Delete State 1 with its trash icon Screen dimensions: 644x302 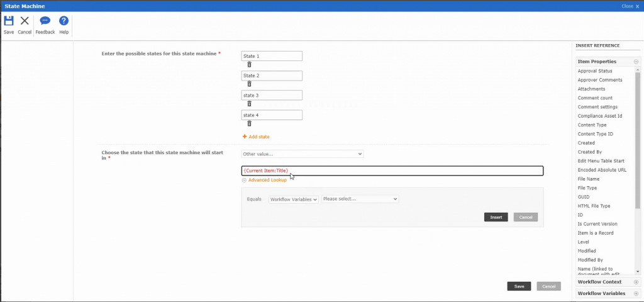click(249, 65)
